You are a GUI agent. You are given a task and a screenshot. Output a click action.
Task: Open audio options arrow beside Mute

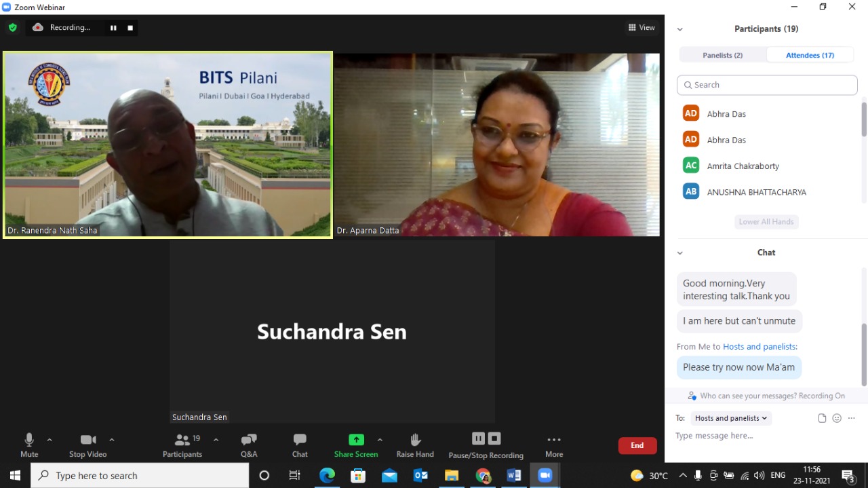tap(50, 440)
